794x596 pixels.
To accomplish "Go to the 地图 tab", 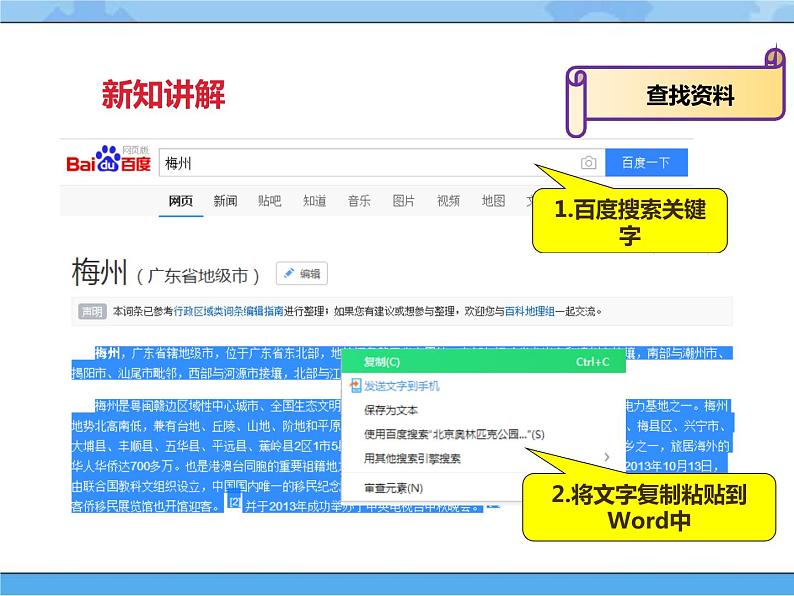I will pyautogui.click(x=493, y=201).
